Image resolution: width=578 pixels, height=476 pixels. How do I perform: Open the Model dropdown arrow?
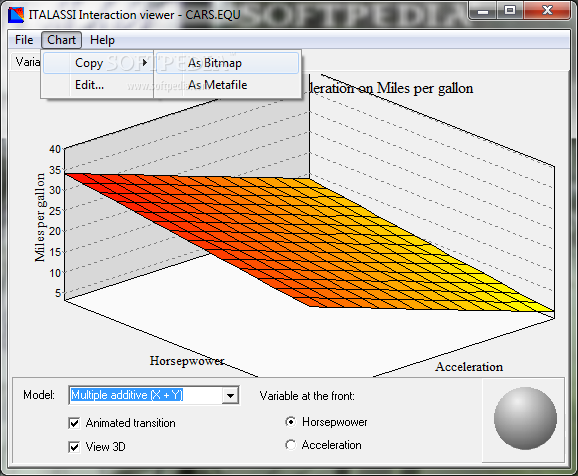(x=231, y=396)
